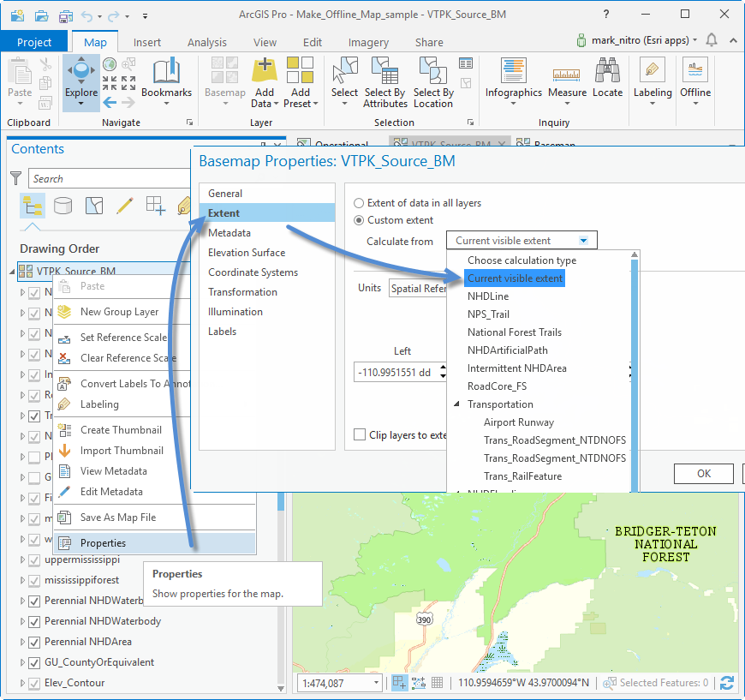745x700 pixels.
Task: Choose National Forest Trails in list
Action: (515, 332)
